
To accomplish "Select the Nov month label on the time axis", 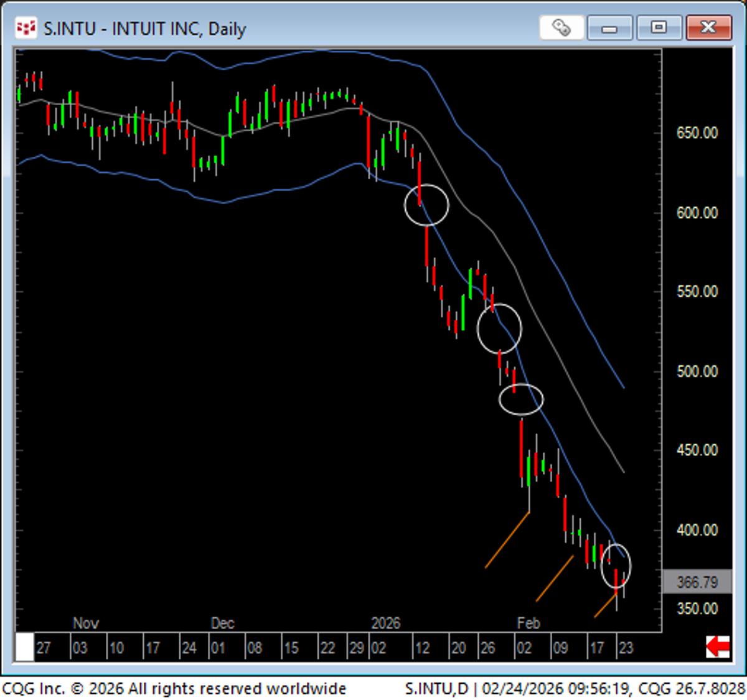I will coord(87,623).
